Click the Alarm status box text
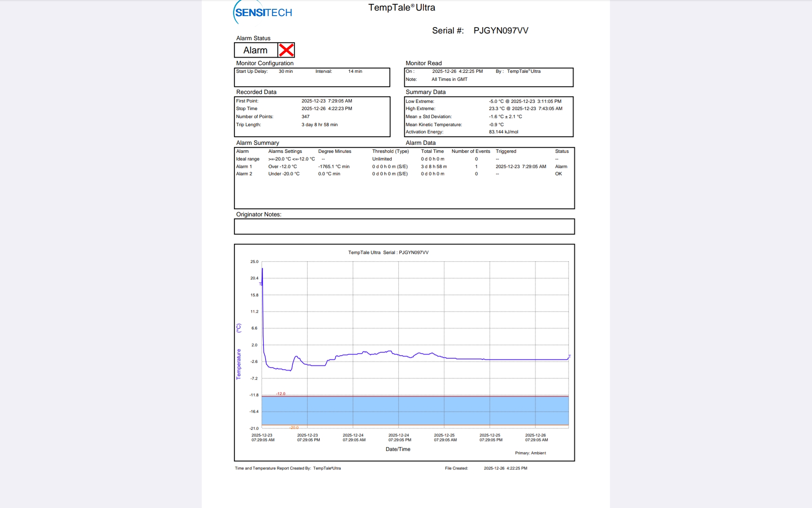Image resolution: width=812 pixels, height=508 pixels. tap(255, 50)
